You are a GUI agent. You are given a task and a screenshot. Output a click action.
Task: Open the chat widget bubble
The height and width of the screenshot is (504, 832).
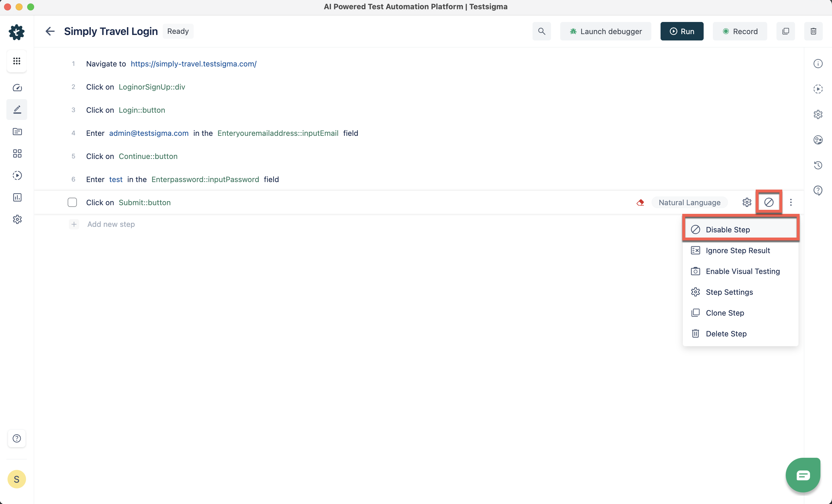pos(803,475)
